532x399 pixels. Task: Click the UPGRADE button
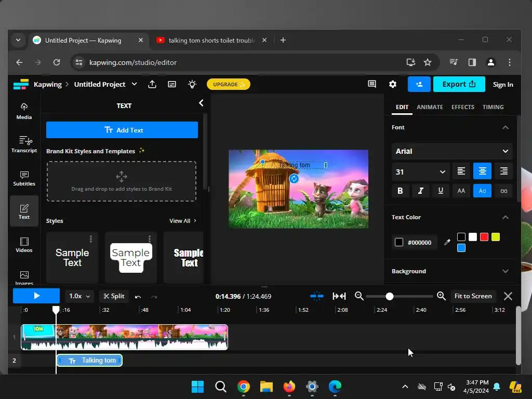229,84
